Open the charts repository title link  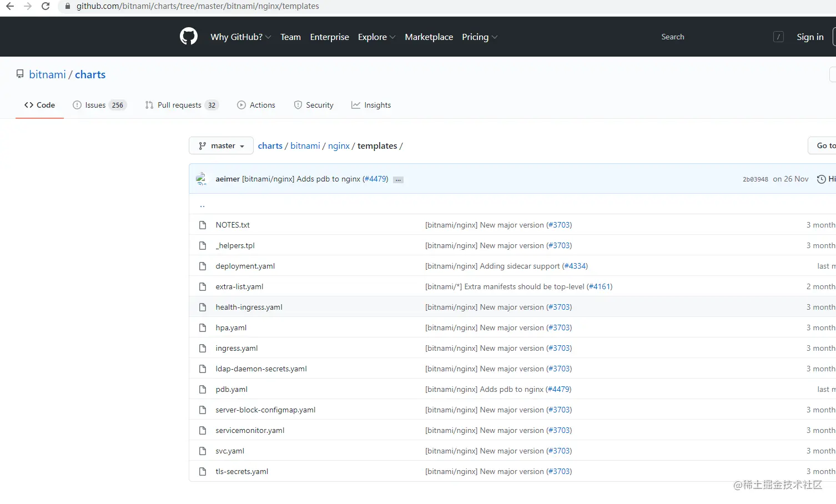point(90,74)
